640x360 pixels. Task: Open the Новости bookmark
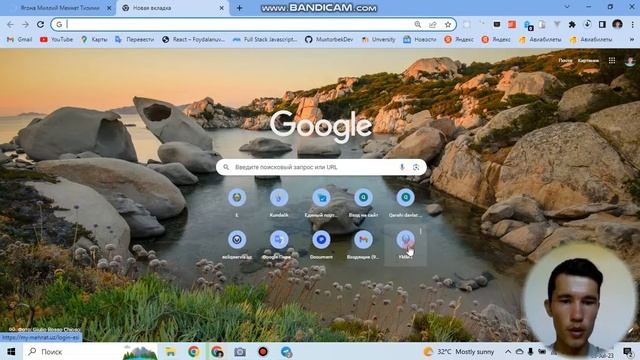coord(420,40)
